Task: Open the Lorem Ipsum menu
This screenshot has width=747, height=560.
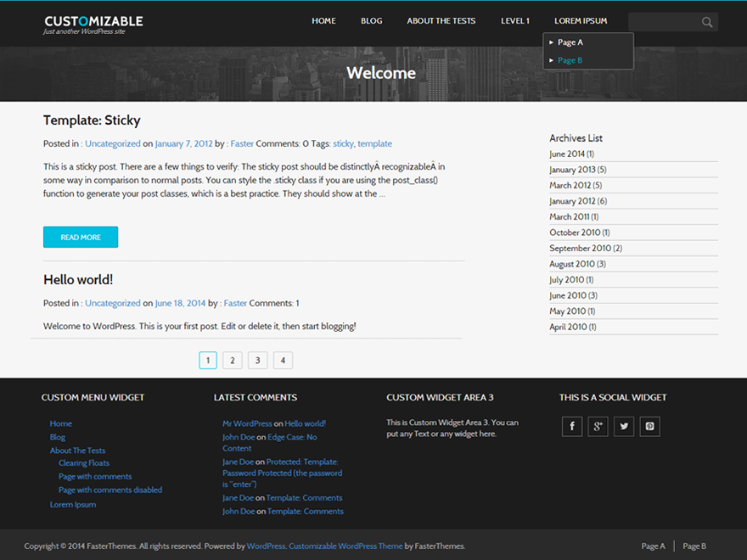Action: coord(581,21)
